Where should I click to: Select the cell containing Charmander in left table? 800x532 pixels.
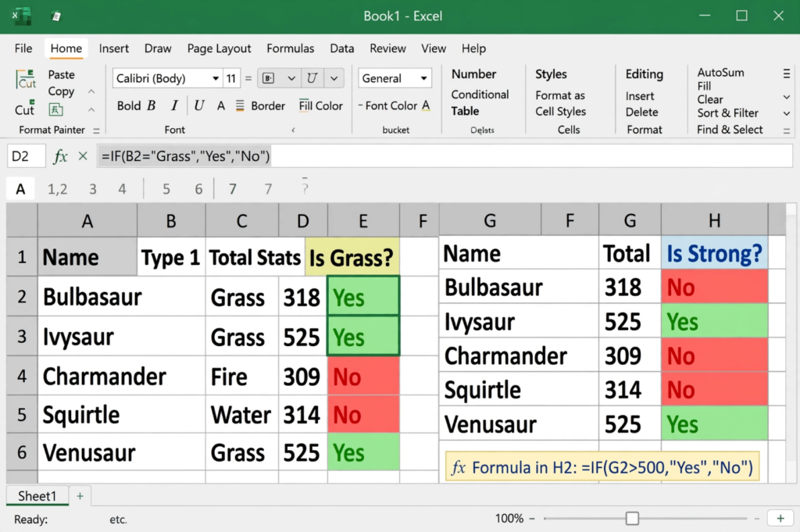click(121, 377)
